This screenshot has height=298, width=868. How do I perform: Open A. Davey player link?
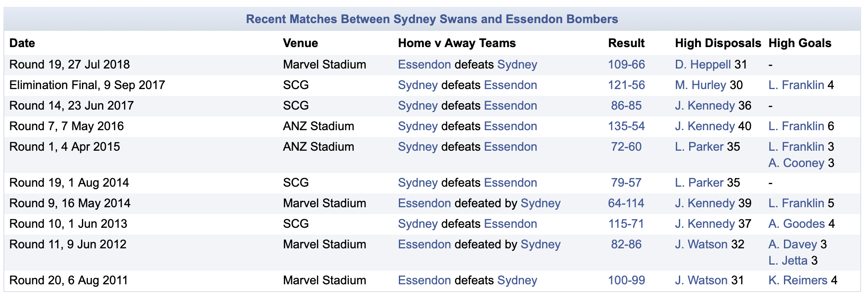point(793,244)
